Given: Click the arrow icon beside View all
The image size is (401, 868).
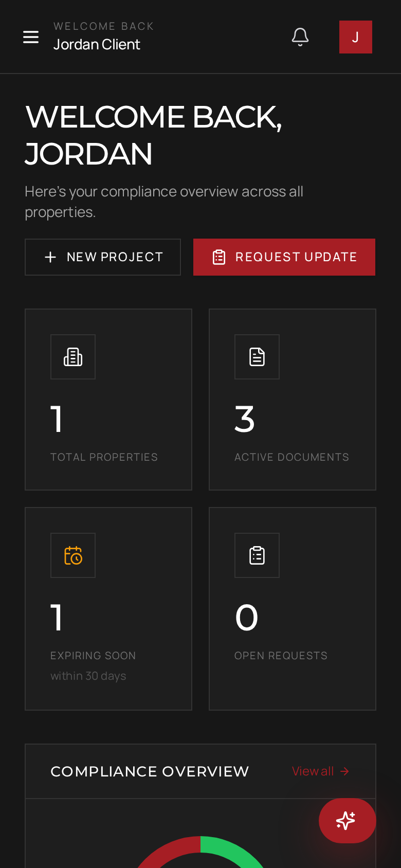Looking at the screenshot, I should 345,771.
